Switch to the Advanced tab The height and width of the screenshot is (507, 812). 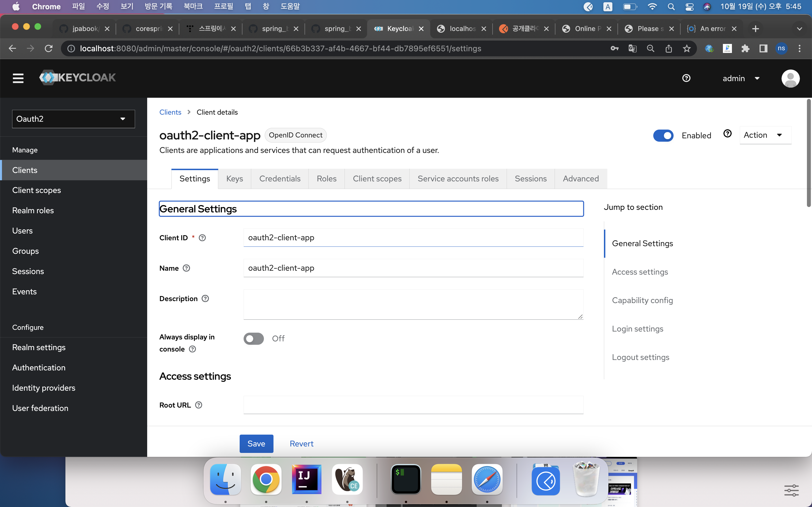click(x=581, y=178)
